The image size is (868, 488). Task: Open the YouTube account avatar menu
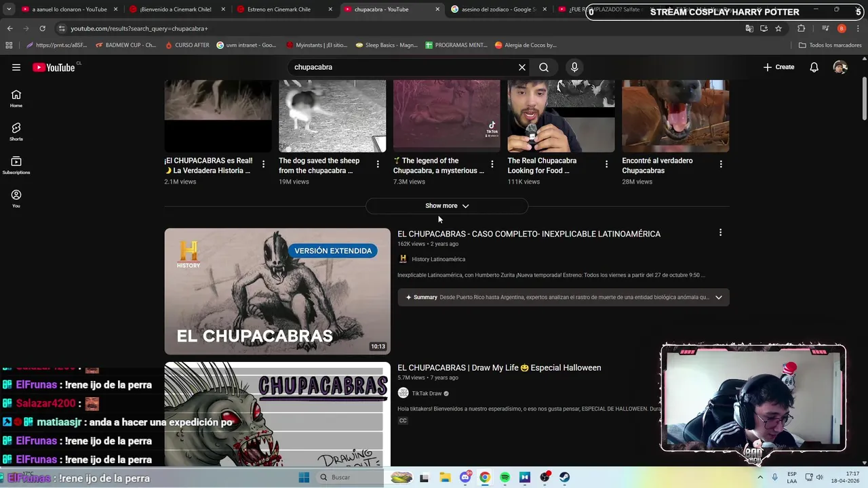click(x=840, y=67)
